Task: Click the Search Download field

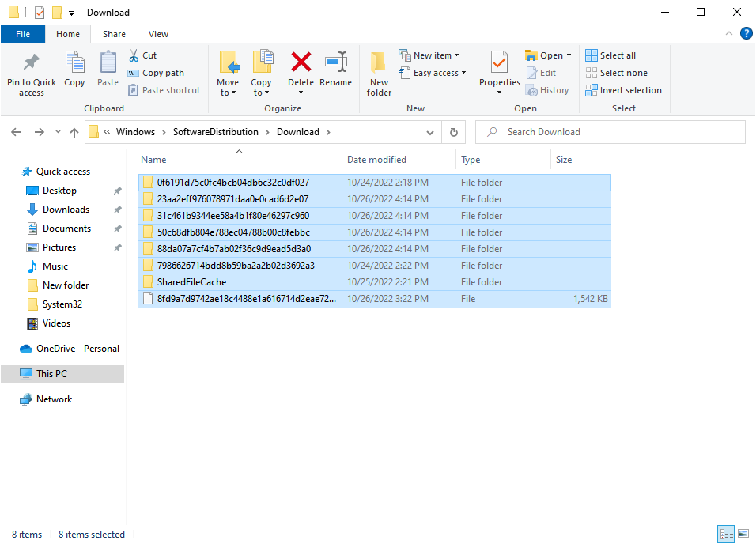Action: click(x=610, y=132)
